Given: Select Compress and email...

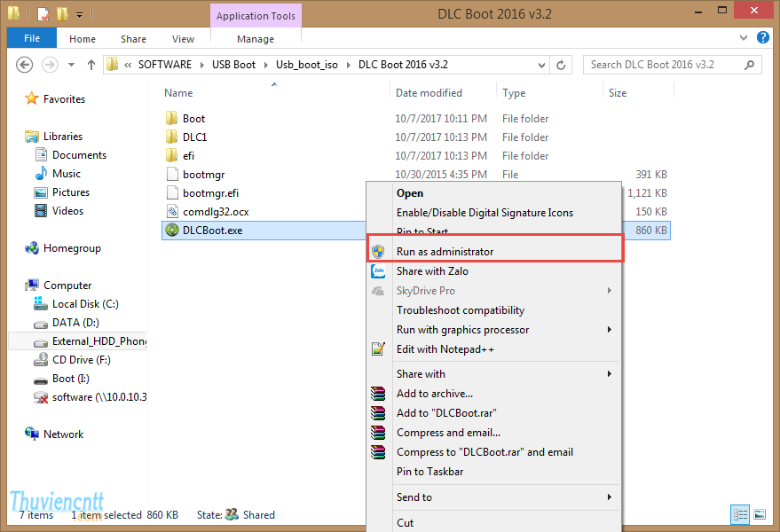Looking at the screenshot, I should [494, 433].
